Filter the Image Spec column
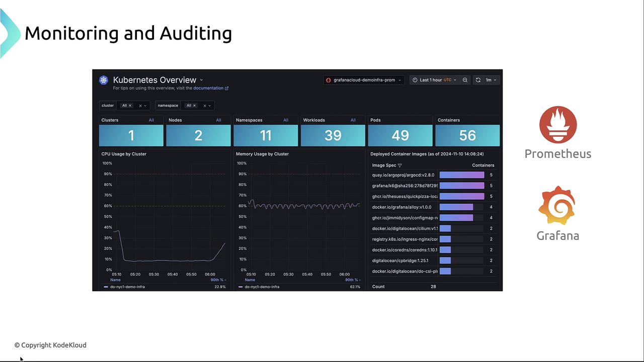This screenshot has height=362, width=644. click(x=400, y=165)
